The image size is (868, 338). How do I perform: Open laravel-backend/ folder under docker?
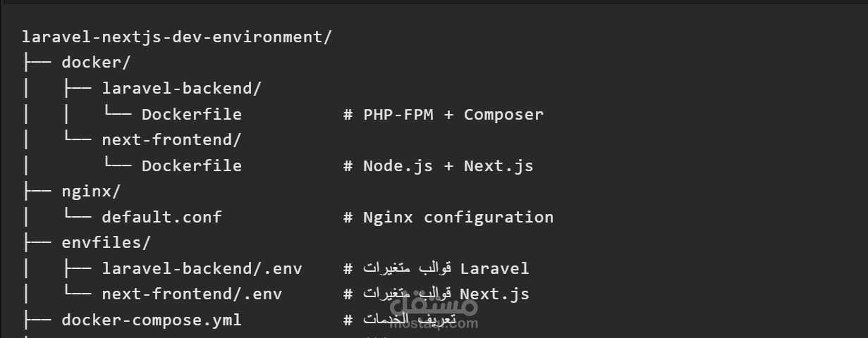(x=181, y=89)
